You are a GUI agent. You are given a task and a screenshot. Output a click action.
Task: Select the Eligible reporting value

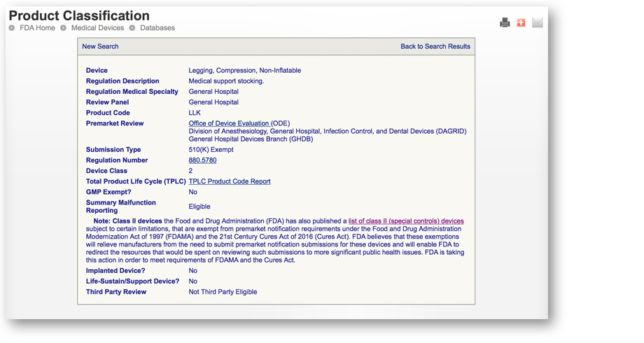point(199,206)
